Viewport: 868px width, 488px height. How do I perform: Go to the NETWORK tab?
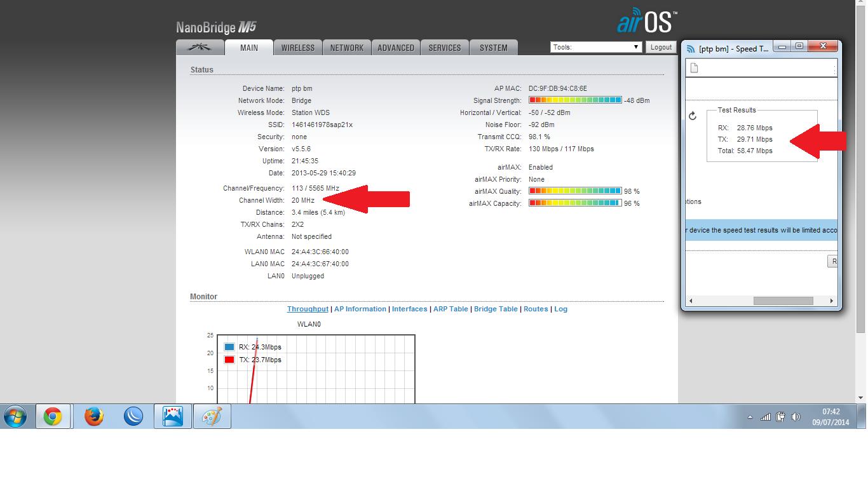[x=347, y=48]
